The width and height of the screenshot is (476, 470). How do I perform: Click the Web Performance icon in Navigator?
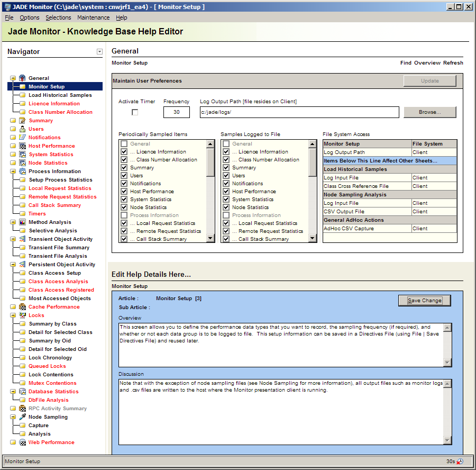pyautogui.click(x=23, y=442)
